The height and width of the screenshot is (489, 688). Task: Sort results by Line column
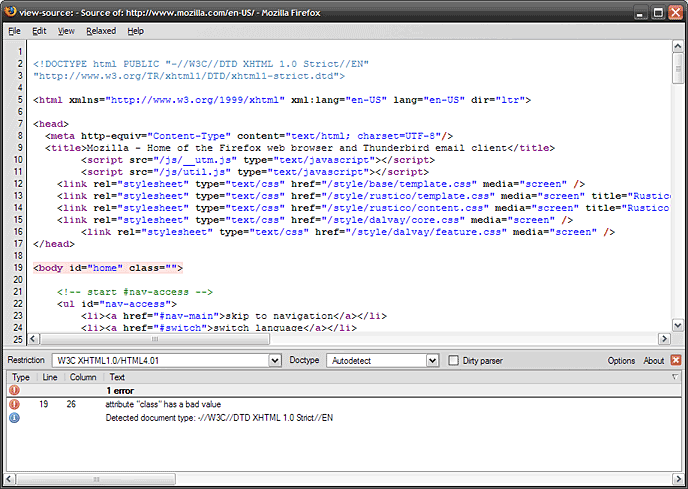pyautogui.click(x=50, y=377)
